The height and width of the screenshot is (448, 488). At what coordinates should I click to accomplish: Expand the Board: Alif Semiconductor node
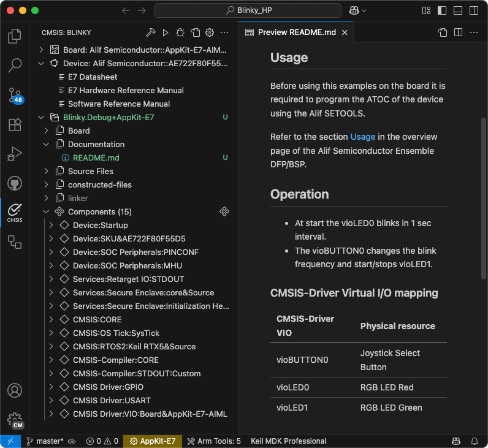coord(41,50)
